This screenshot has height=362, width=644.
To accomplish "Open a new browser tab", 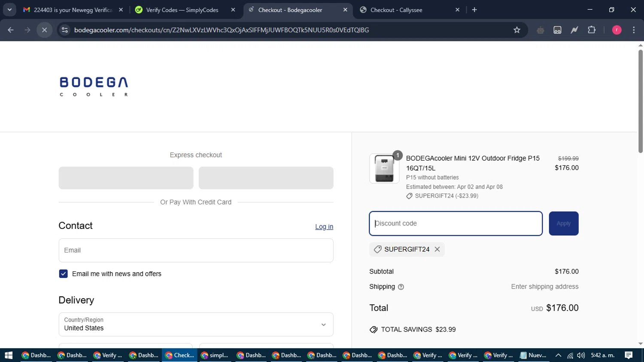I will tap(474, 9).
